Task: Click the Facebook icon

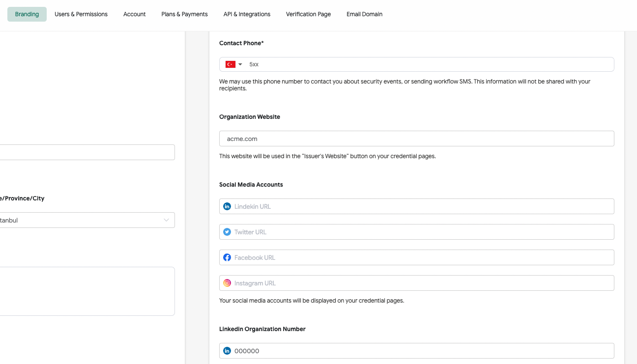Action: click(227, 257)
